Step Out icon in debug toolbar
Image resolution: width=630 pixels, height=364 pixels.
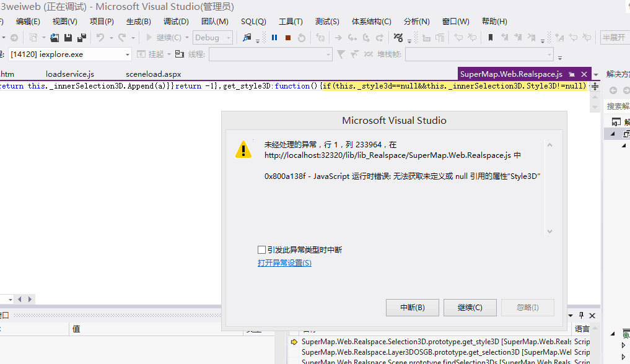[379, 37]
